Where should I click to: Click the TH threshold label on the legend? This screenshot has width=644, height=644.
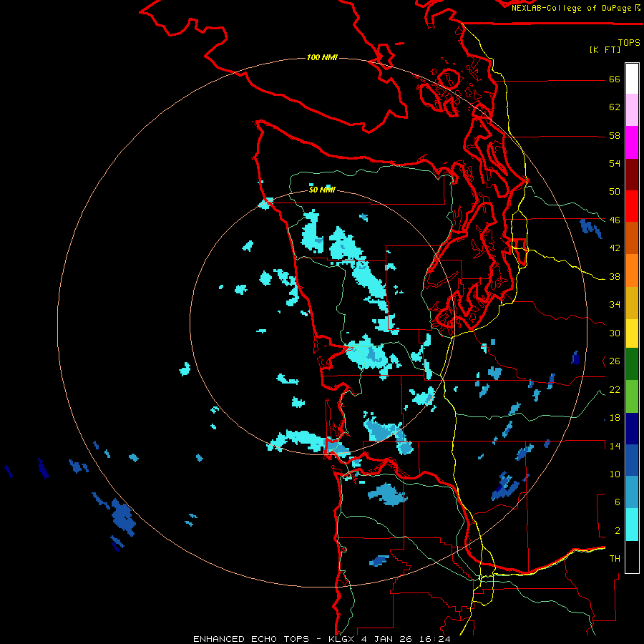click(615, 559)
